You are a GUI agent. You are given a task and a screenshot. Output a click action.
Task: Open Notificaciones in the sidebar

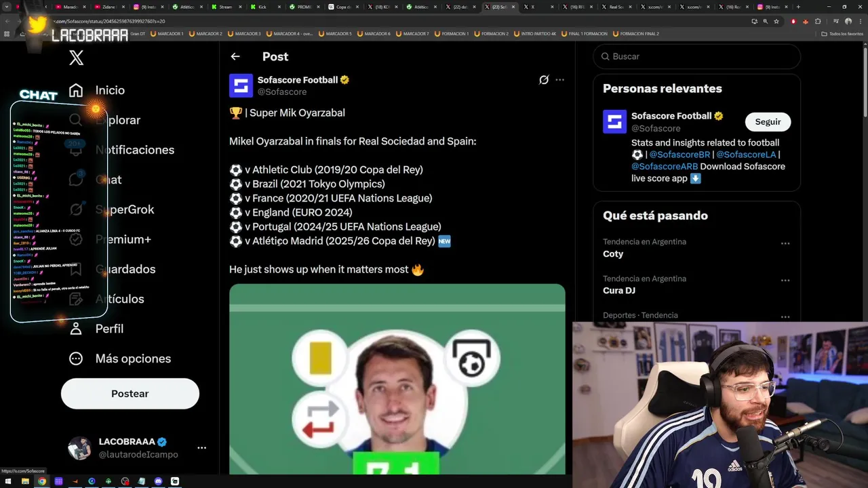pyautogui.click(x=135, y=150)
